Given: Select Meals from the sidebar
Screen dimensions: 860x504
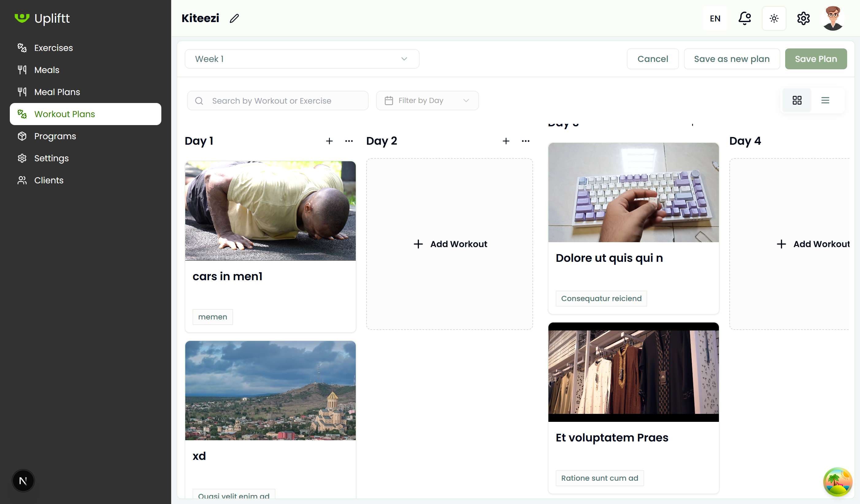Looking at the screenshot, I should click(46, 70).
